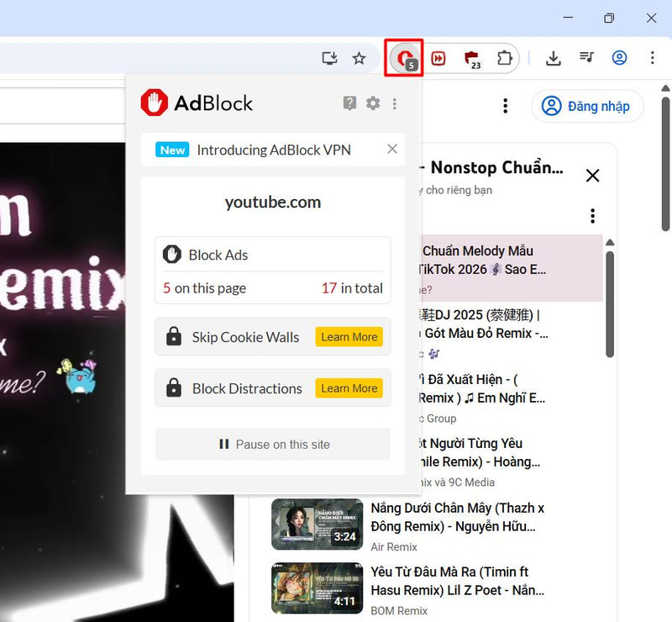Open the Nắng Dưới Chân Mây thumbnail 3:24
672x622 pixels.
click(318, 524)
